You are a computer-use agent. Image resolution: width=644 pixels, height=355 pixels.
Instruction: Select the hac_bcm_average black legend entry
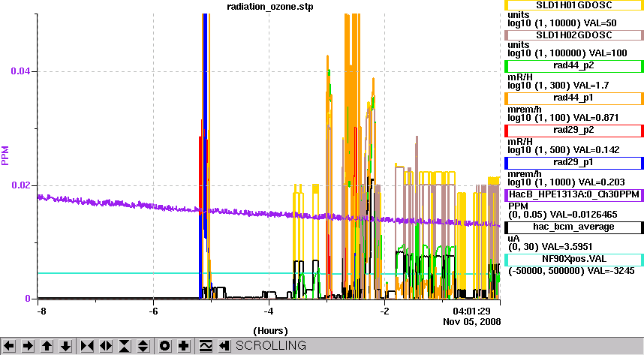(x=573, y=227)
